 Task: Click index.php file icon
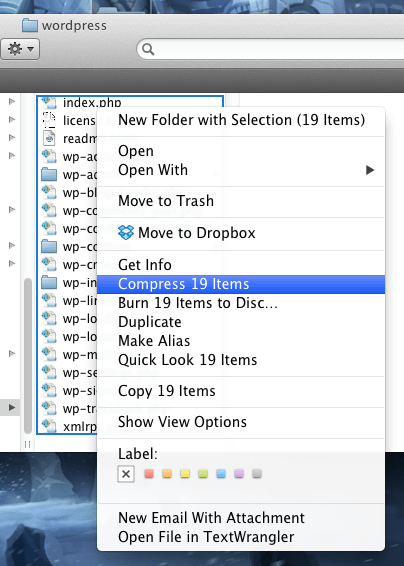pos(49,103)
